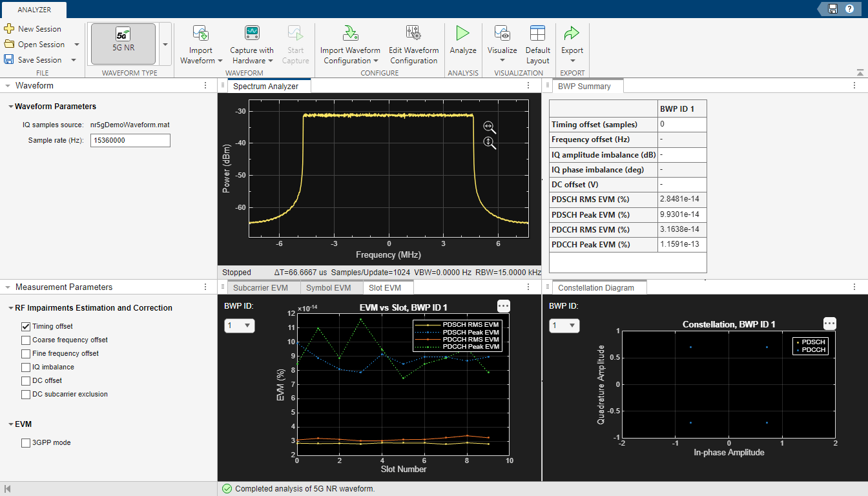Viewport: 868px width, 496px height.
Task: Collapse RF Impairments Estimation and Correction section
Action: 11,308
